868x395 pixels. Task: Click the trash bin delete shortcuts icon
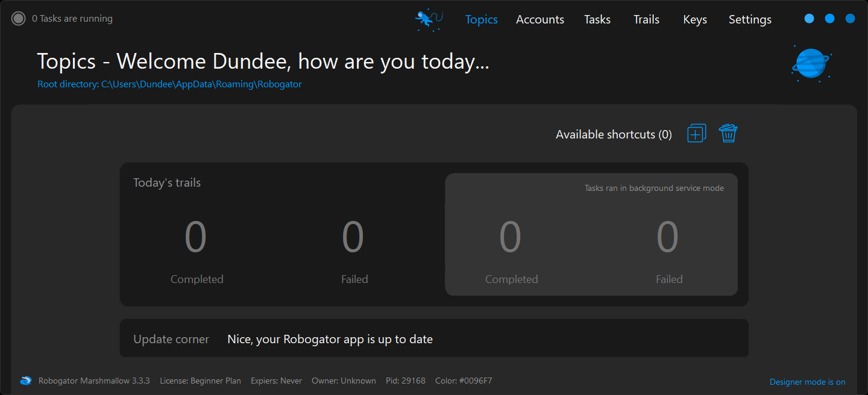pyautogui.click(x=728, y=133)
